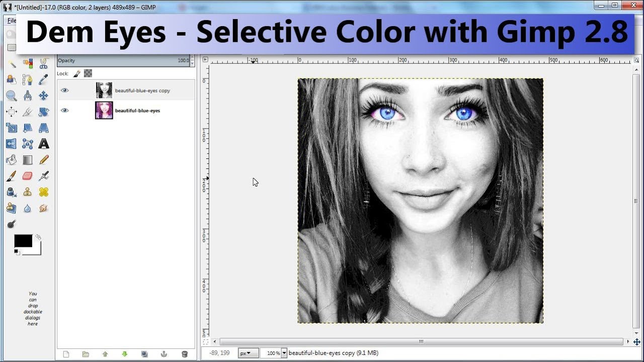The width and height of the screenshot is (644, 362).
Task: Select the Shear tool
Action: [28, 128]
